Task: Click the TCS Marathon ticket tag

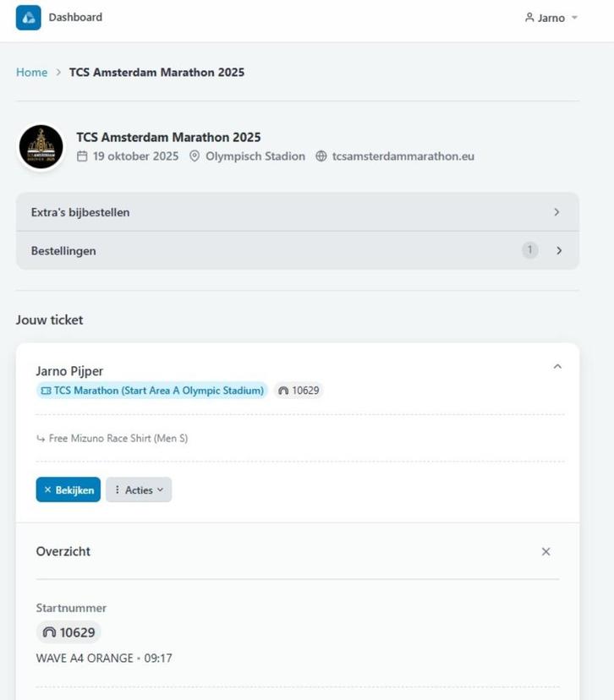Action: tap(152, 391)
